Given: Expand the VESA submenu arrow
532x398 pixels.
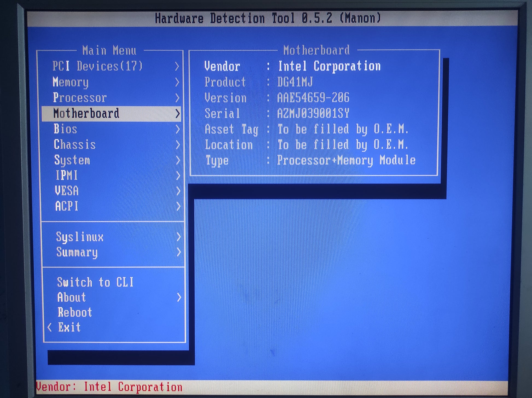Looking at the screenshot, I should tap(178, 191).
